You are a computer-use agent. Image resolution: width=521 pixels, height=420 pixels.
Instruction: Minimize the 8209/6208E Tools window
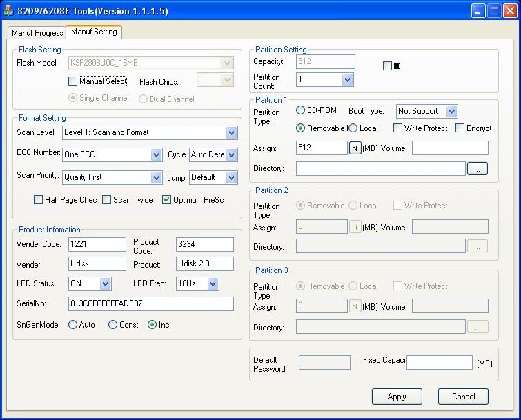(478, 12)
